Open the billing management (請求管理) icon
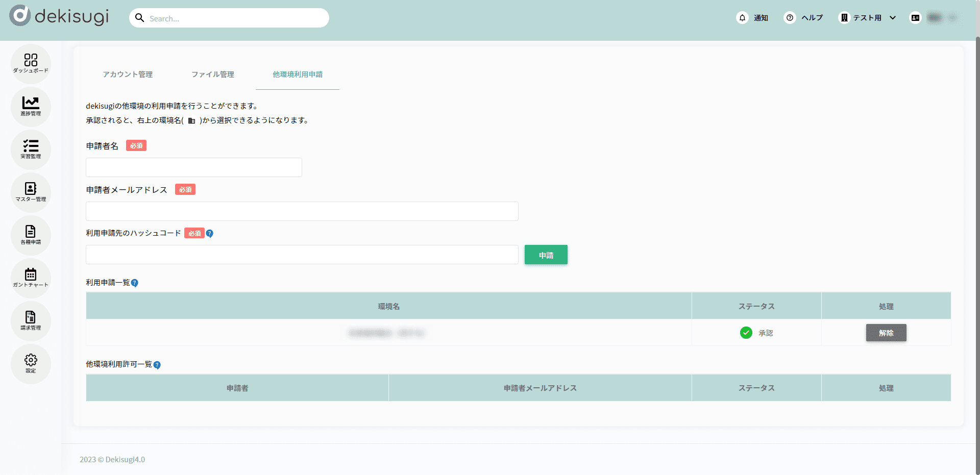980x475 pixels. 31,320
